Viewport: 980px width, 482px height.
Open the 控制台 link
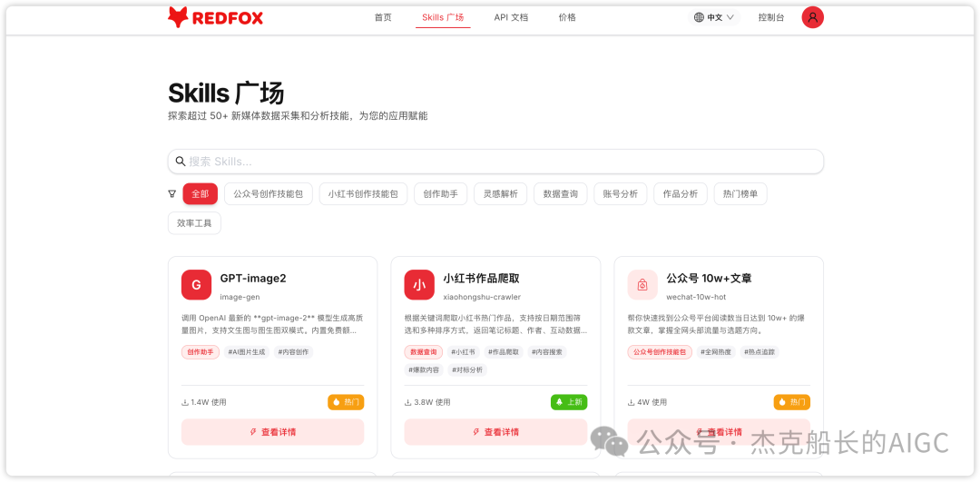point(770,17)
